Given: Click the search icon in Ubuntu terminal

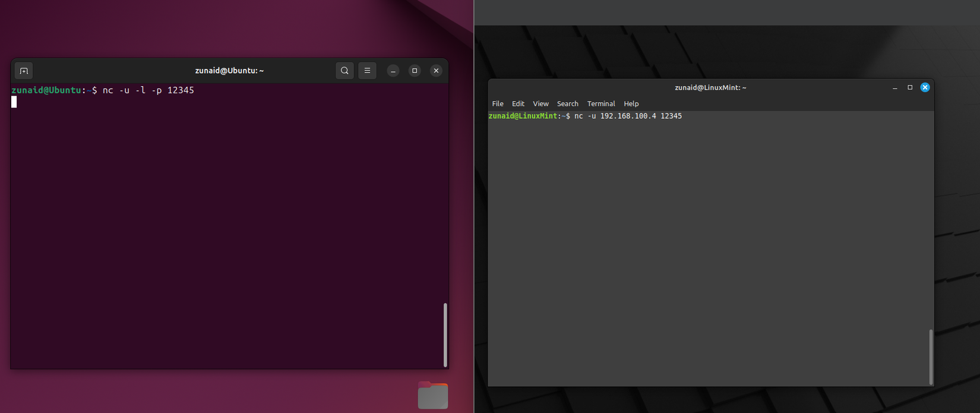Looking at the screenshot, I should (x=344, y=71).
